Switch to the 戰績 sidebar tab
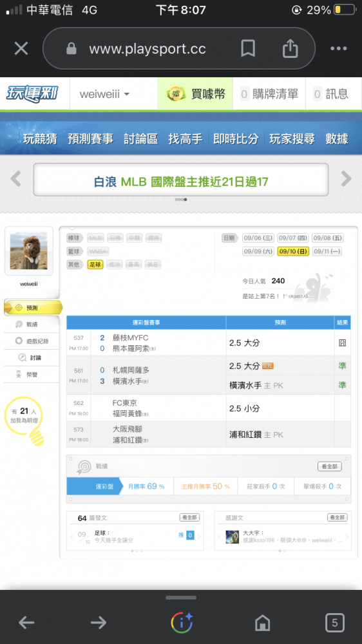The image size is (362, 644). tap(32, 324)
